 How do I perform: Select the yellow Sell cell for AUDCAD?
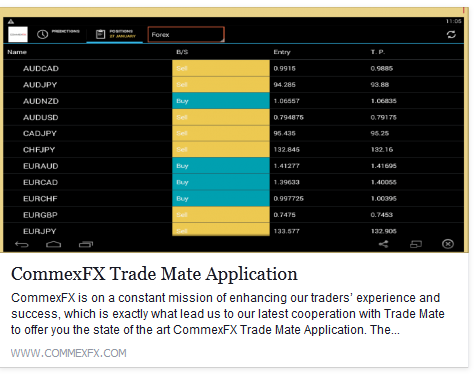pyautogui.click(x=221, y=68)
